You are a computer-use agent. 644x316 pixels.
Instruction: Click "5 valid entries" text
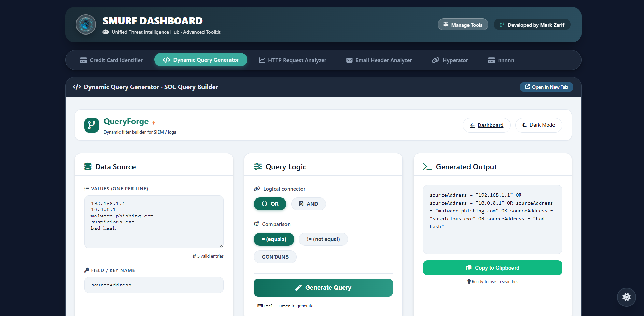(210, 256)
